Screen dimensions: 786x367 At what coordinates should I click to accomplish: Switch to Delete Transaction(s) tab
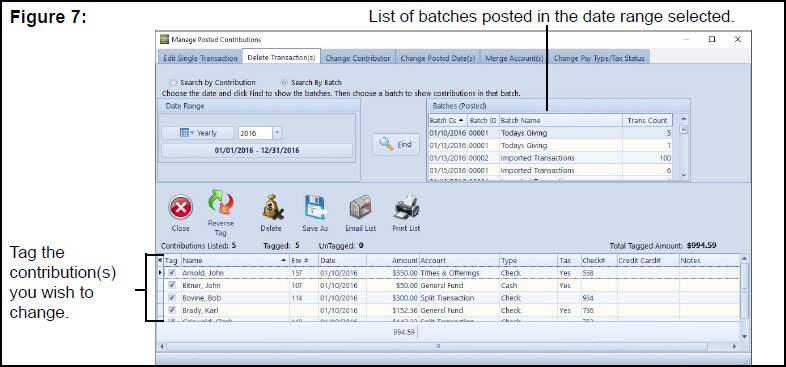click(281, 58)
